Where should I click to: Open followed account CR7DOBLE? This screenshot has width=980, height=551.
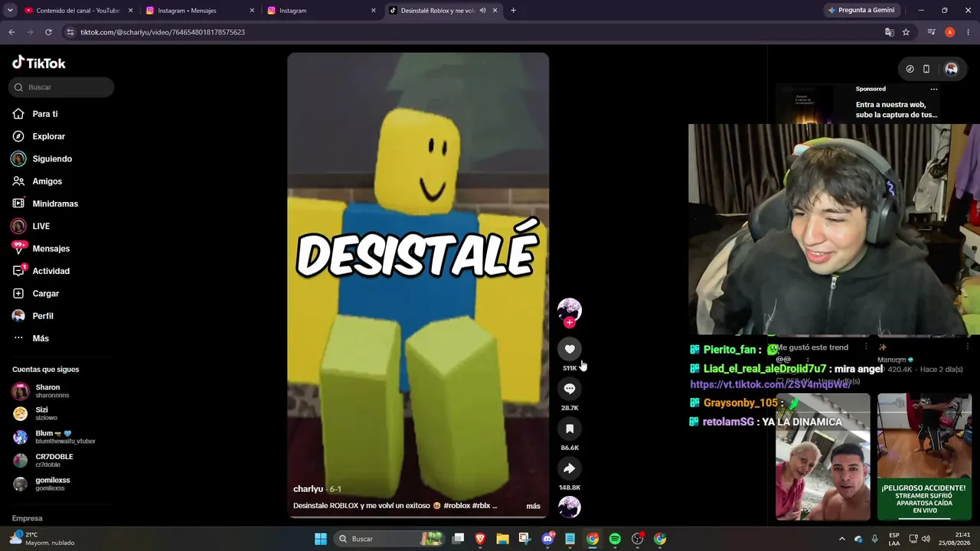[54, 460]
